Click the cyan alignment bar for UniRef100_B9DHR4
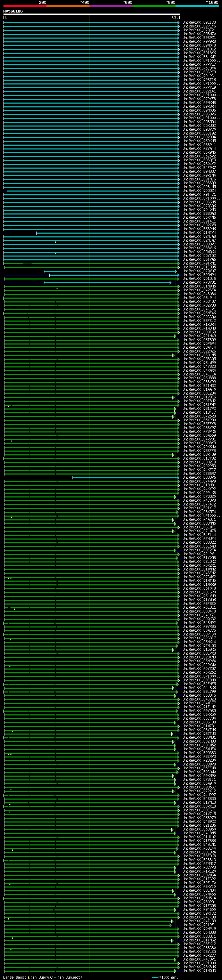222x980 pixels. point(114,275)
